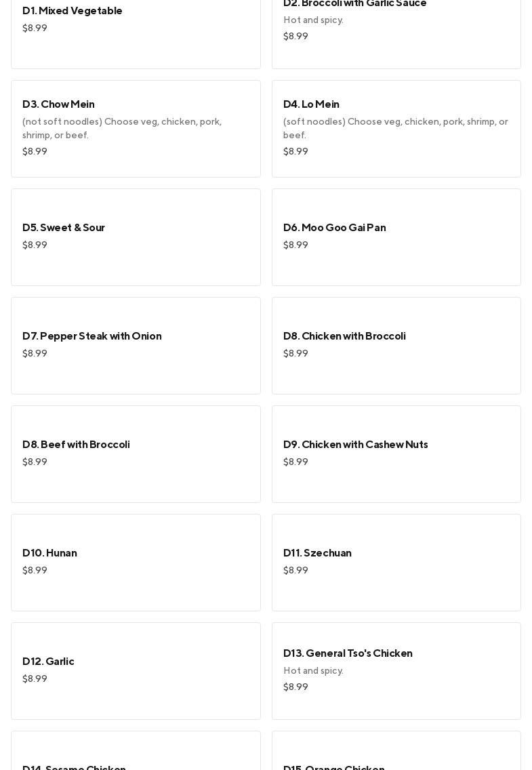Open D9. Chicken with Cashew Nuts
The image size is (532, 770).
[x=396, y=453]
